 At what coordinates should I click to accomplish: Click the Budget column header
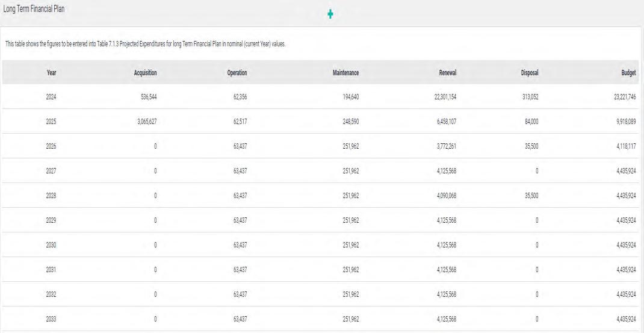click(x=628, y=73)
